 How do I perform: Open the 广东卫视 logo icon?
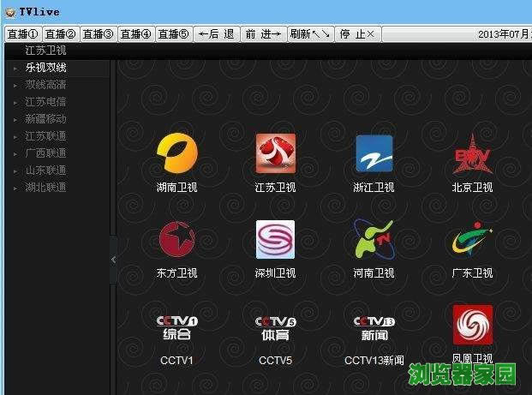coord(472,239)
